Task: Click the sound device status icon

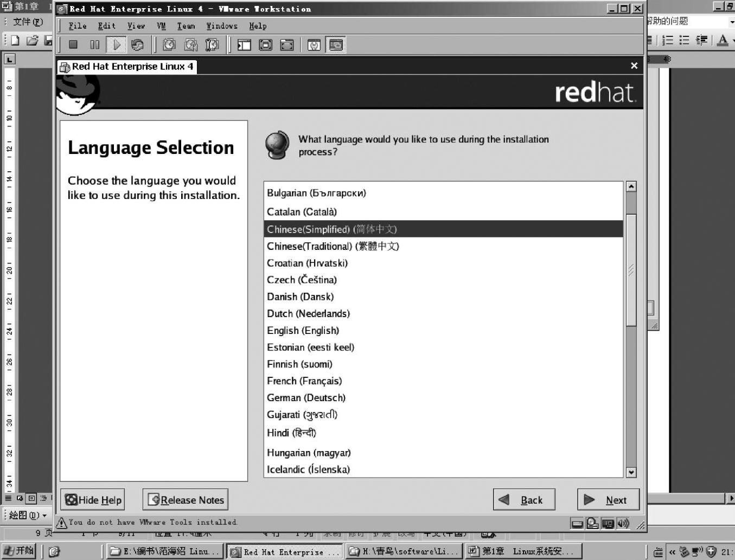Action: [x=623, y=524]
